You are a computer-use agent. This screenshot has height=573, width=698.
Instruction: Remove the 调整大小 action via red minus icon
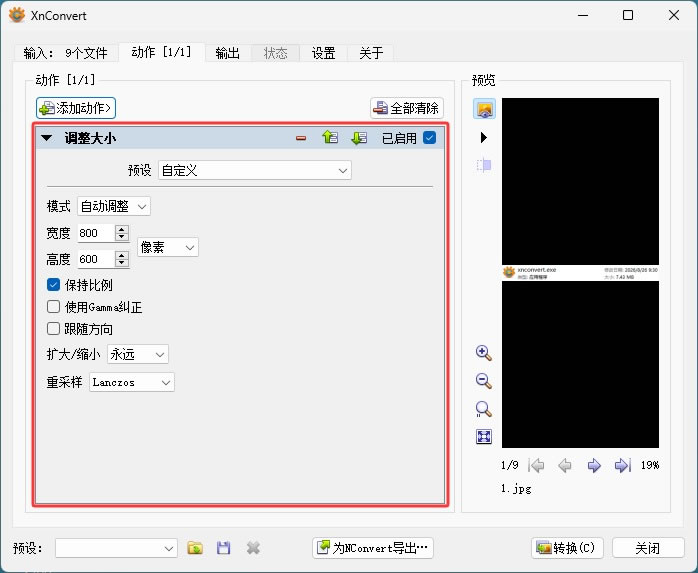click(x=301, y=138)
